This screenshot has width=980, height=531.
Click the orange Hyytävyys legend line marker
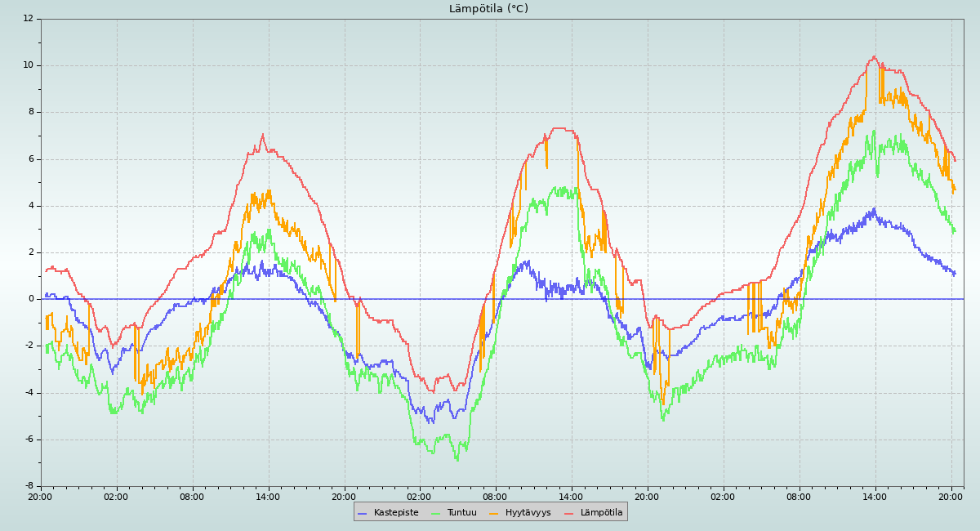(x=494, y=513)
